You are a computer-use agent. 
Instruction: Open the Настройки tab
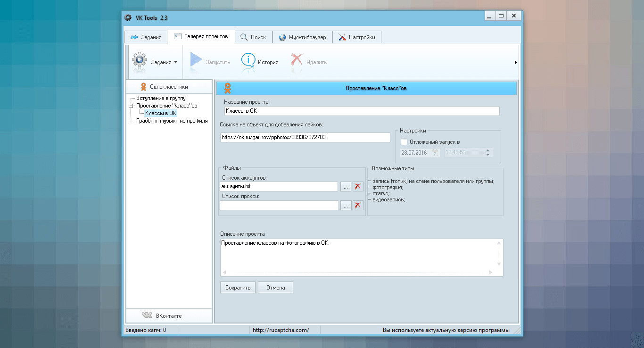(357, 37)
